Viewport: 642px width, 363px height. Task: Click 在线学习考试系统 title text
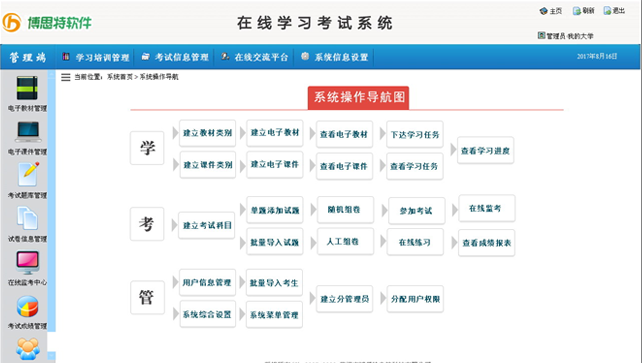[x=314, y=23]
